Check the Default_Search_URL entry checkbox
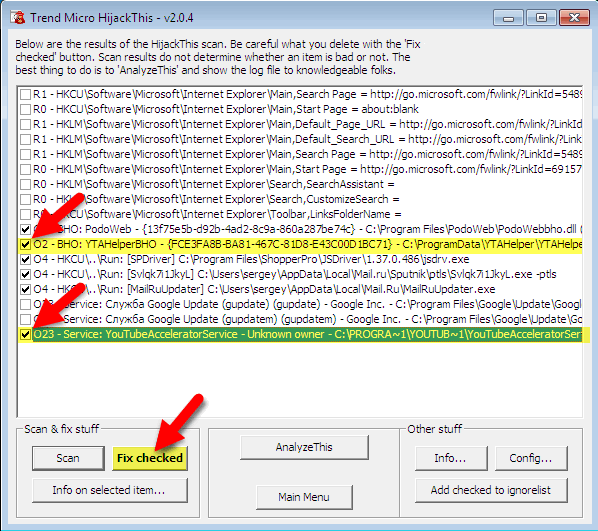Screen dimensions: 598x531 click(25, 139)
